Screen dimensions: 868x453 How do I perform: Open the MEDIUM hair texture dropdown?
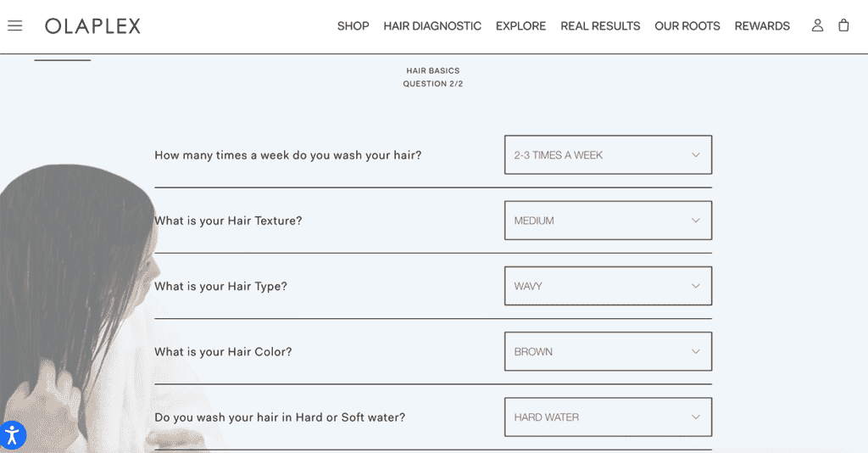(x=608, y=221)
